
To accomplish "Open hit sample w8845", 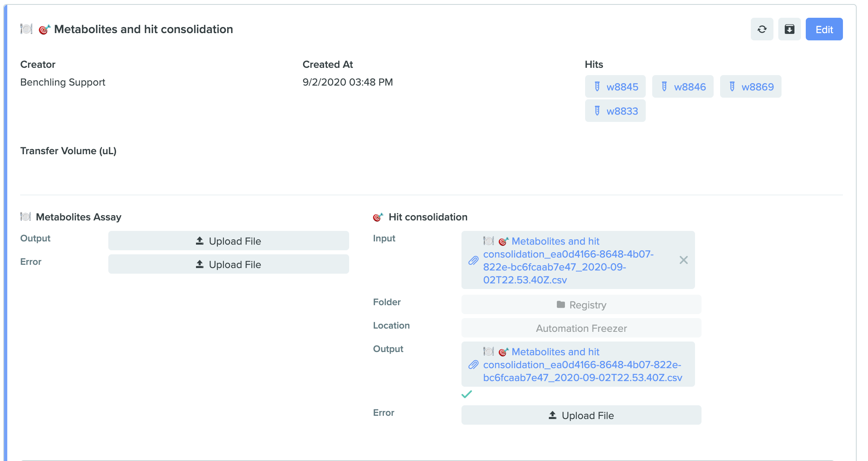I will (x=615, y=86).
